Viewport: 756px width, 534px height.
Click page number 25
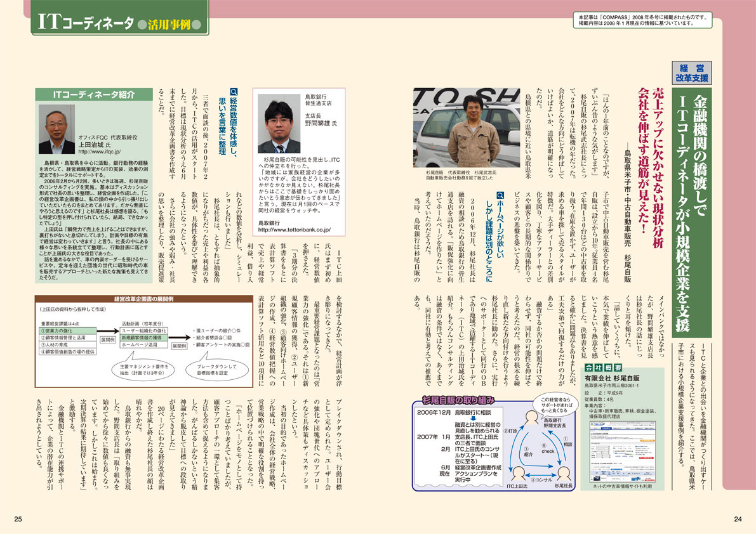(x=18, y=519)
